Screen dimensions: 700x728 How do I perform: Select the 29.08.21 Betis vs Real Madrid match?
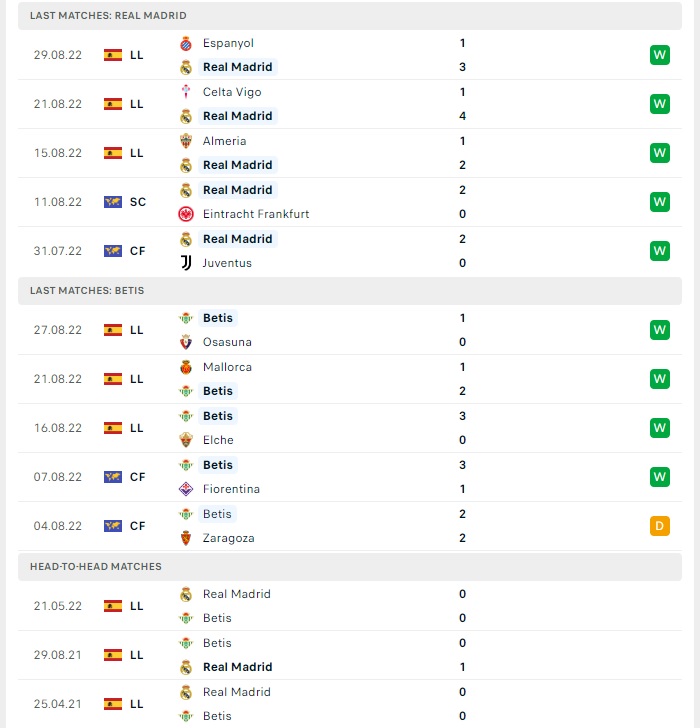(350, 655)
